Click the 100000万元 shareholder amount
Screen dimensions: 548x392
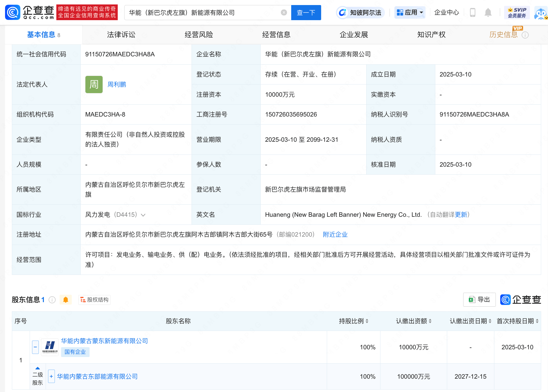(414, 377)
